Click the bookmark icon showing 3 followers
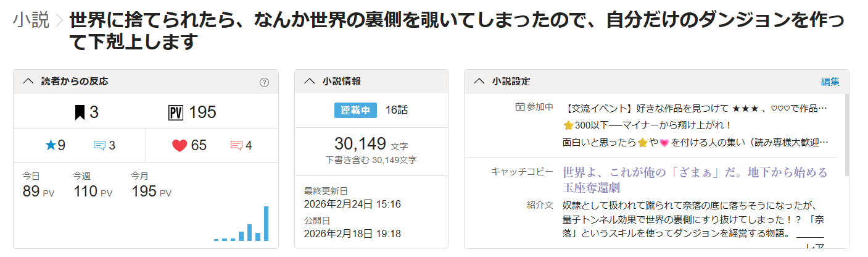 [80, 112]
